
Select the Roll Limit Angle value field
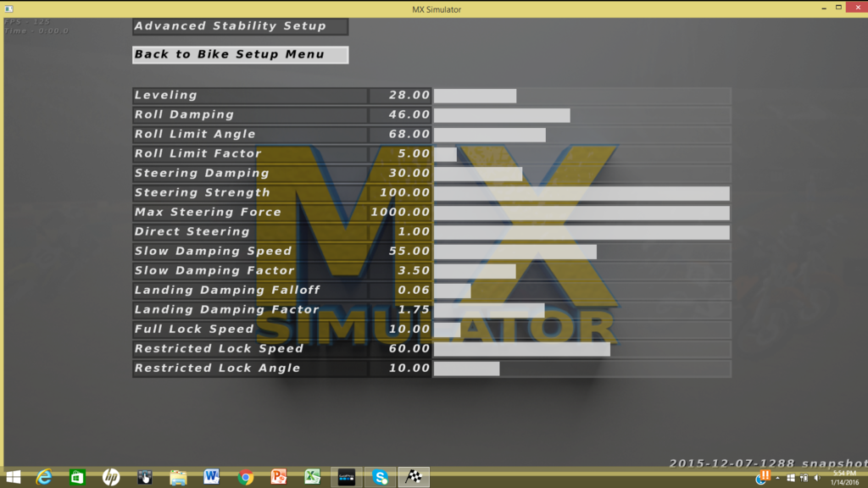(x=400, y=135)
